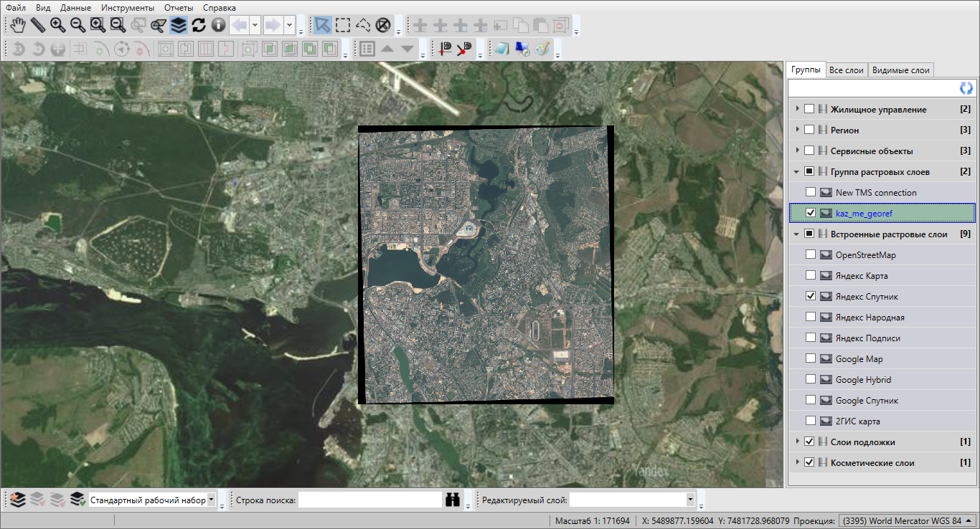
Task: Click the Строка поиска input field
Action: click(370, 500)
